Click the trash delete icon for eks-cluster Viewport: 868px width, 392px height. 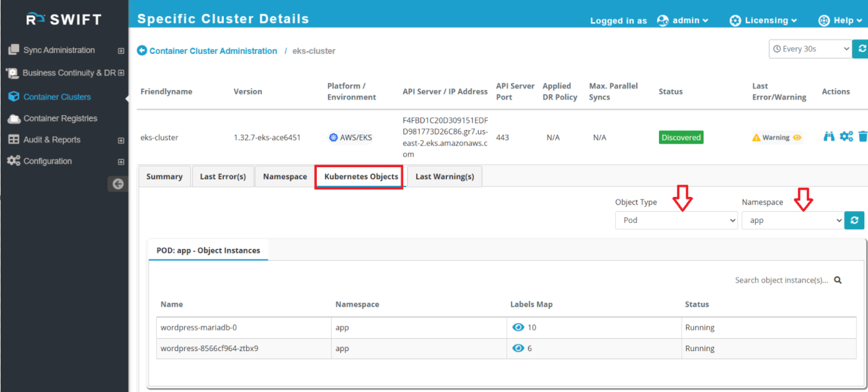pos(863,136)
